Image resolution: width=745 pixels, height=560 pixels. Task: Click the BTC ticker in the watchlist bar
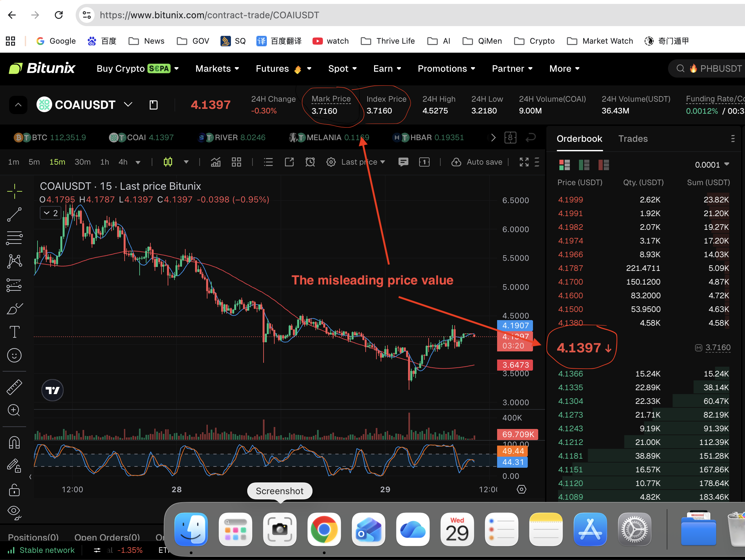(x=50, y=137)
